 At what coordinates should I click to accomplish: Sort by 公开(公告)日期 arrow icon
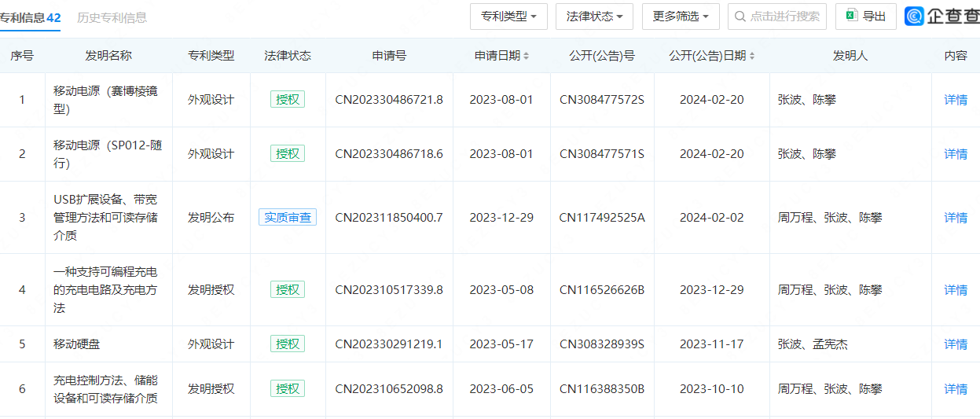[752, 56]
